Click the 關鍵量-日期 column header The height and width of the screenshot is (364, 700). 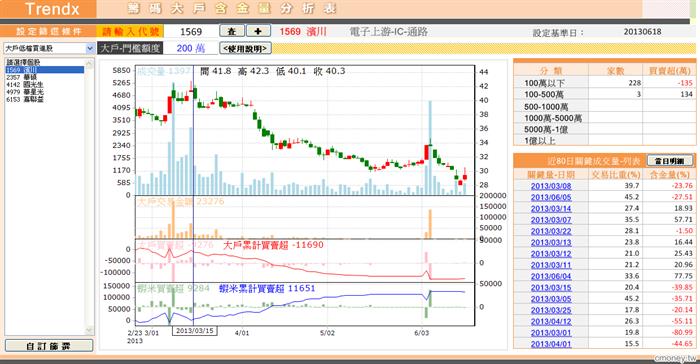coord(551,174)
